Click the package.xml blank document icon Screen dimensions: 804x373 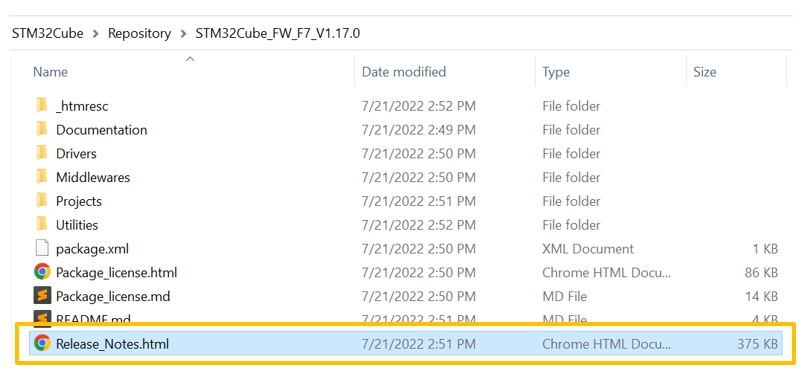pos(42,249)
